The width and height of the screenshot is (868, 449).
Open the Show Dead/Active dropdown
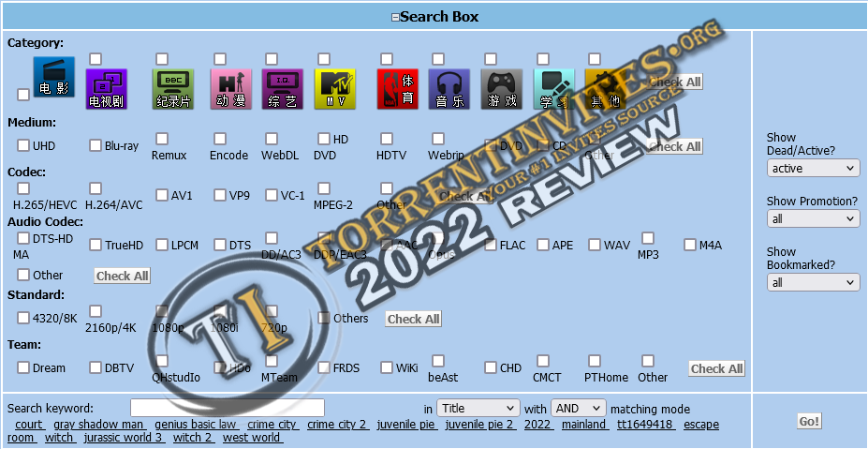(813, 168)
